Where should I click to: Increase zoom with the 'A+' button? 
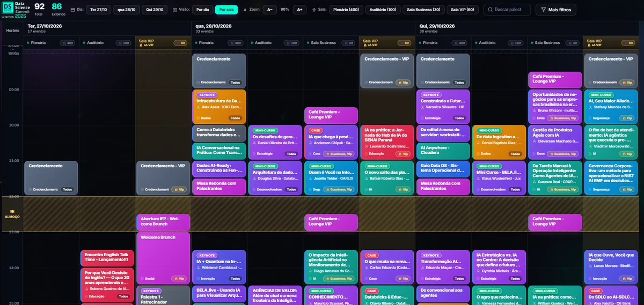(x=299, y=10)
